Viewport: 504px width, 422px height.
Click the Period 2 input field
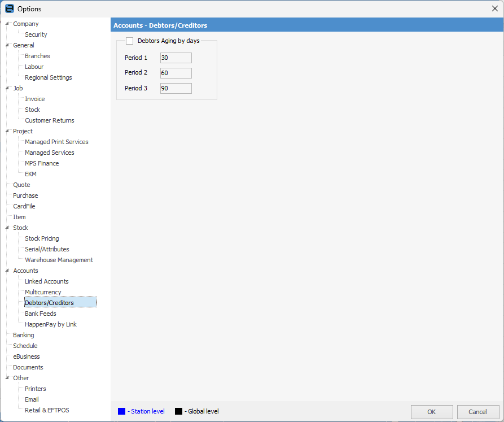click(x=176, y=73)
